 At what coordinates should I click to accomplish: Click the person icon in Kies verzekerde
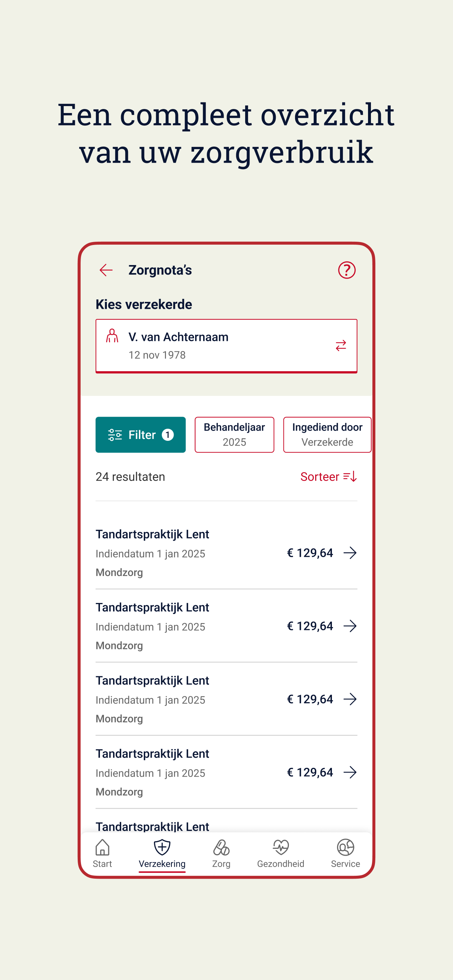tap(112, 336)
